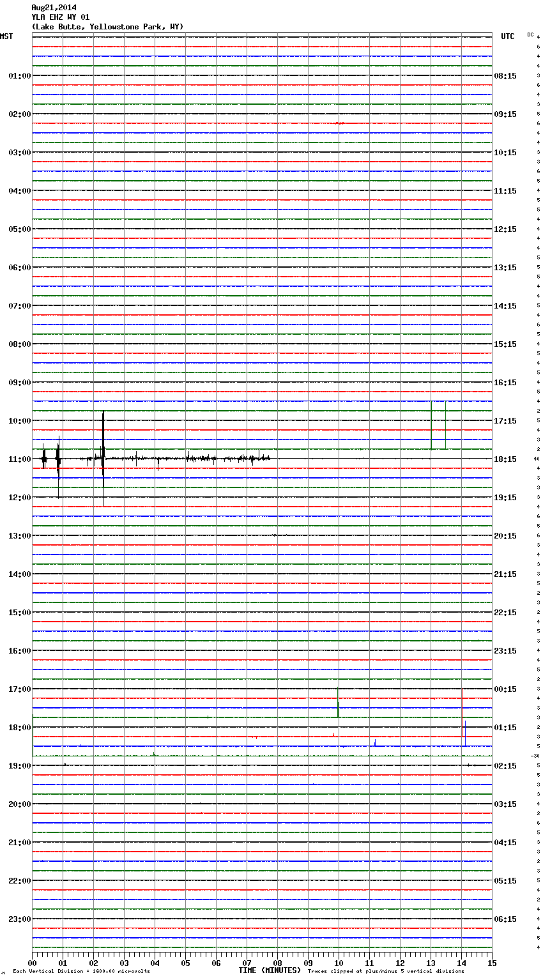Viewport: 543px width, 980px height.
Task: Click the Each Vertical Division = 1600.00 microvolts note
Action: (x=81, y=971)
